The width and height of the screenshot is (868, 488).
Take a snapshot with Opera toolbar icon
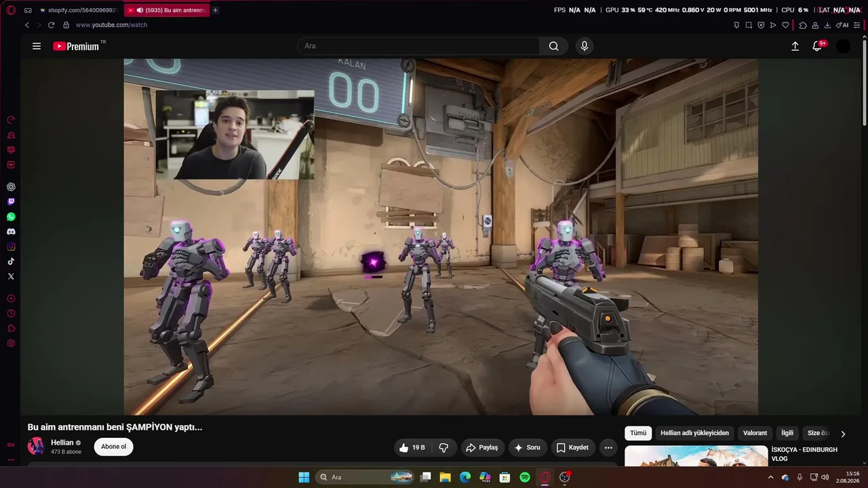click(749, 25)
